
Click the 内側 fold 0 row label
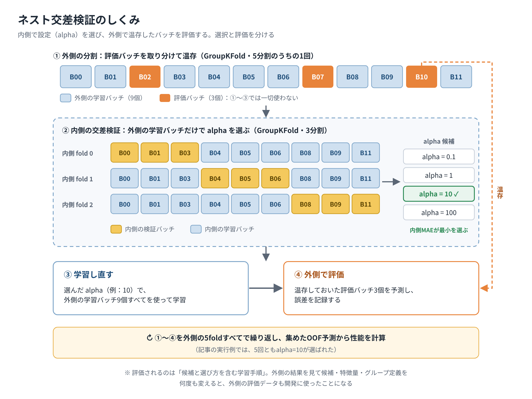[x=77, y=153]
